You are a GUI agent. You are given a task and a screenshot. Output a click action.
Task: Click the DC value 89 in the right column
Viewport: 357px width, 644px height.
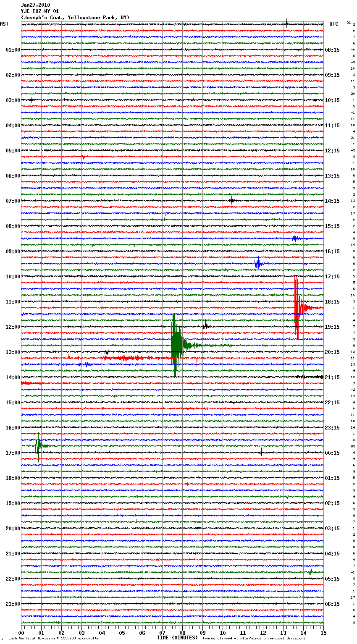[x=353, y=446]
